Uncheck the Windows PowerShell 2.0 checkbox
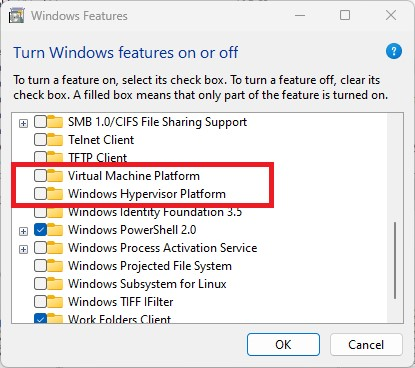 [40, 230]
